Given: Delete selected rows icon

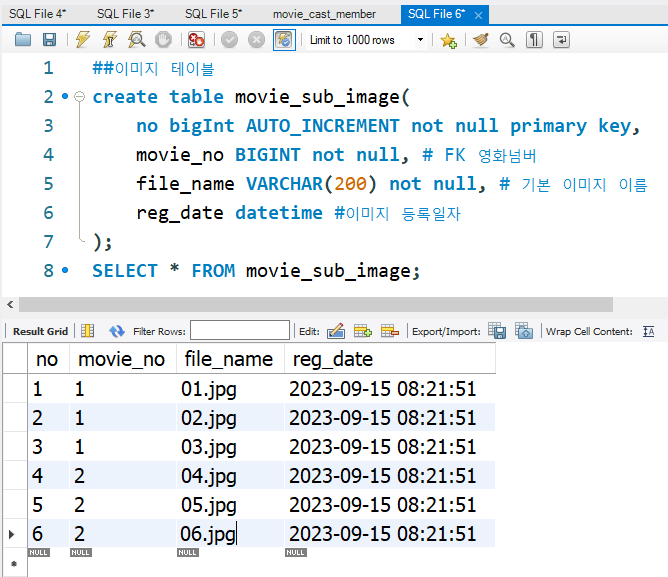Looking at the screenshot, I should [390, 331].
